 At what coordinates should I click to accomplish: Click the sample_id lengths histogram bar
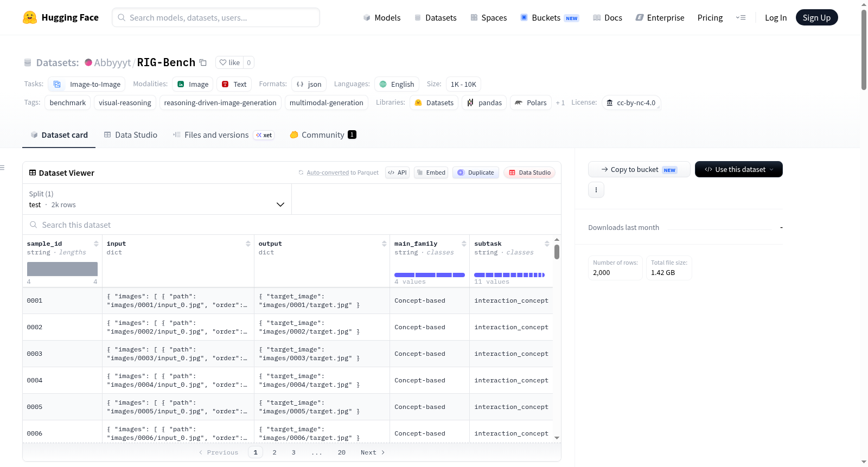point(62,269)
